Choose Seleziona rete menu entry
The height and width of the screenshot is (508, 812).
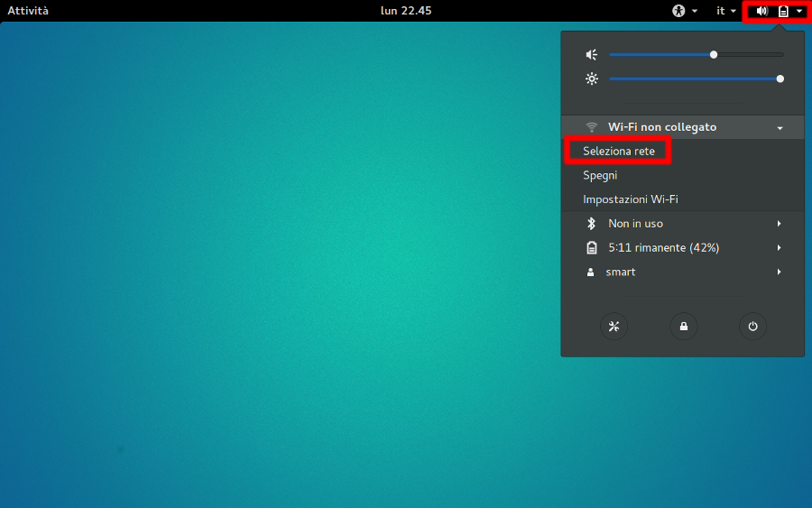pyautogui.click(x=619, y=152)
